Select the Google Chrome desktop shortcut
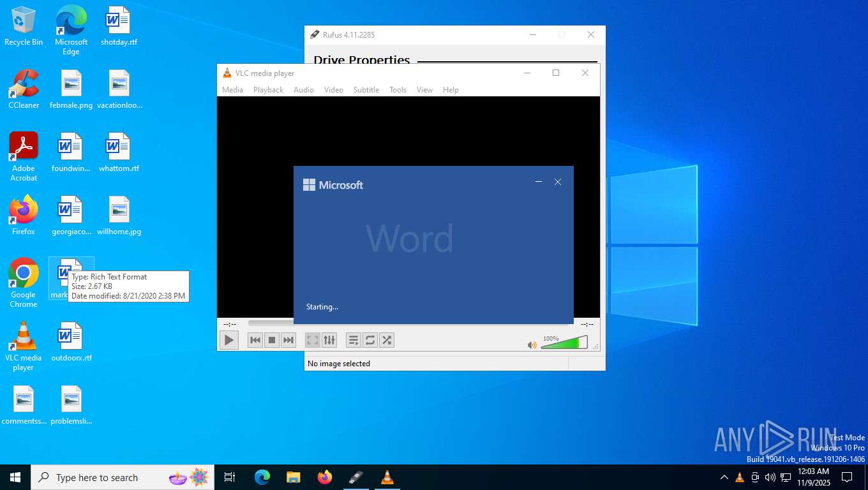The width and height of the screenshot is (868, 490). click(24, 283)
